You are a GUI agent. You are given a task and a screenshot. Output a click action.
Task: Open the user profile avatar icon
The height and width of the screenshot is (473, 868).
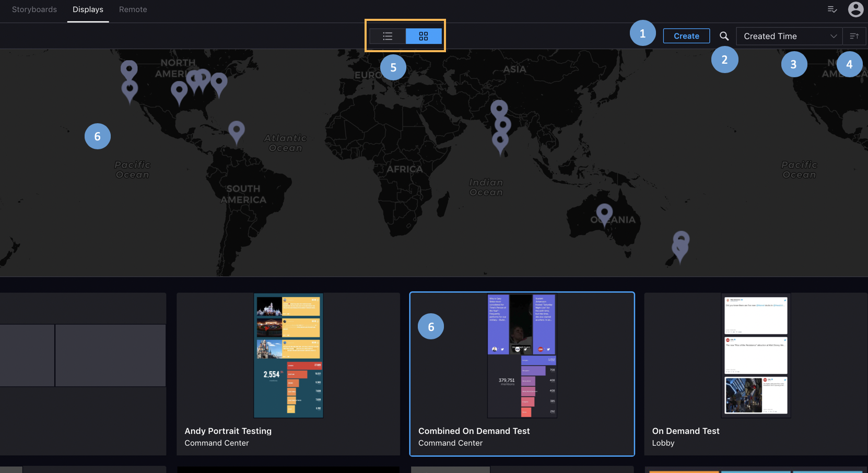pos(855,9)
